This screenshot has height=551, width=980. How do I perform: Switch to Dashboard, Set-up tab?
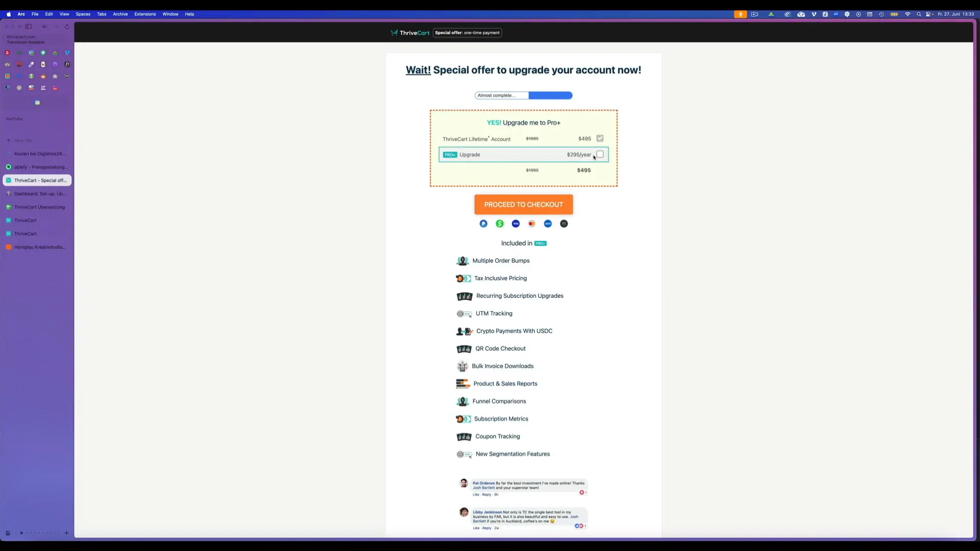tap(37, 194)
